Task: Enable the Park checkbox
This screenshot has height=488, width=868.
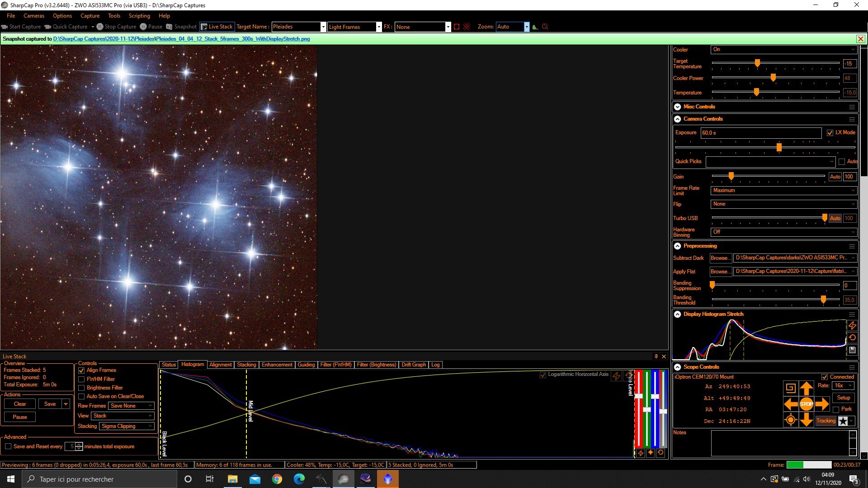Action: (836, 409)
